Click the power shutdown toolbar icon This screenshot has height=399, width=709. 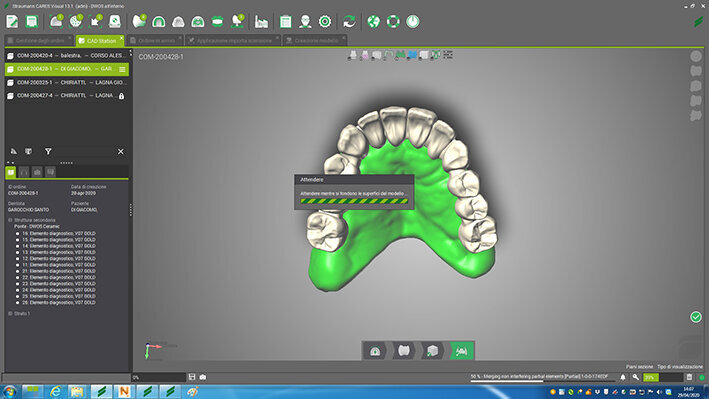(412, 21)
